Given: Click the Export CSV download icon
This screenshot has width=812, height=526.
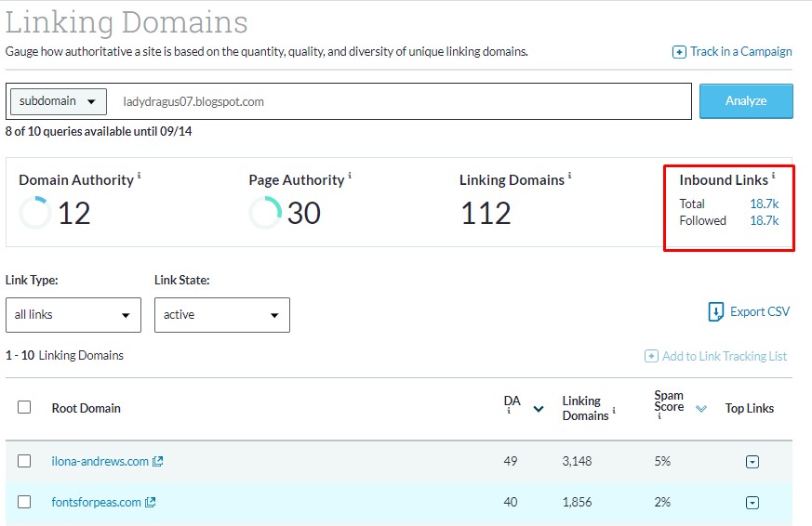Looking at the screenshot, I should 715,312.
